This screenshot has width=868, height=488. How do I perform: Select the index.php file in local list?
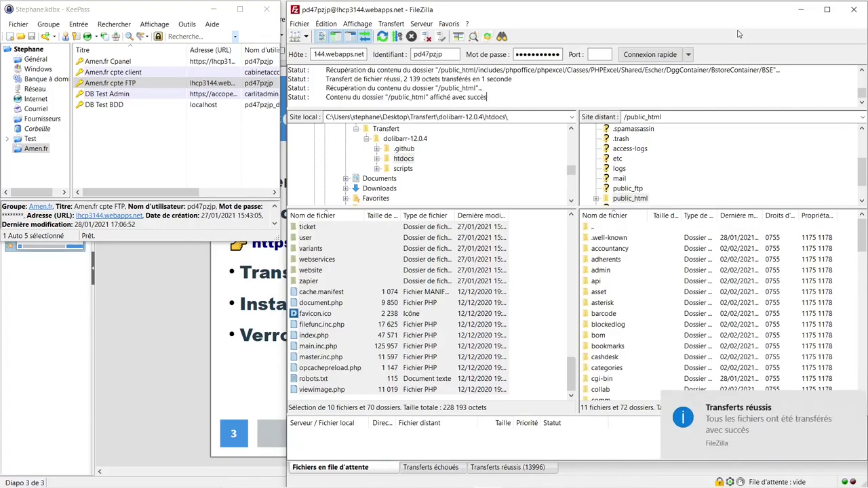(x=313, y=335)
